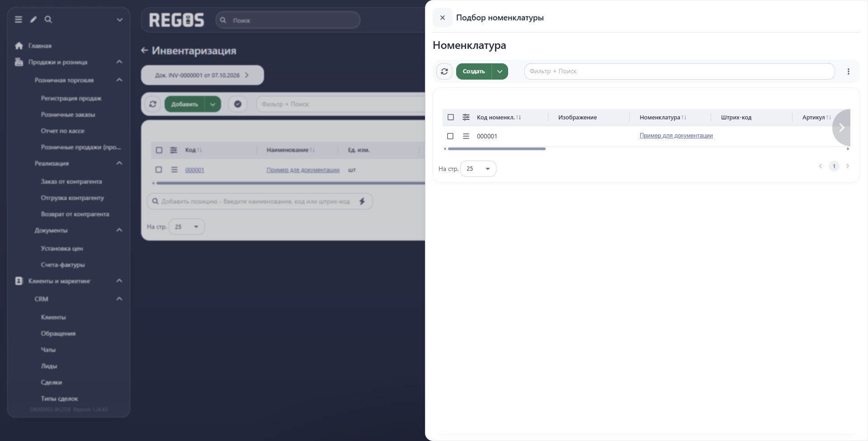Collapse the Продажи и розница section
This screenshot has width=868, height=441.
click(119, 62)
